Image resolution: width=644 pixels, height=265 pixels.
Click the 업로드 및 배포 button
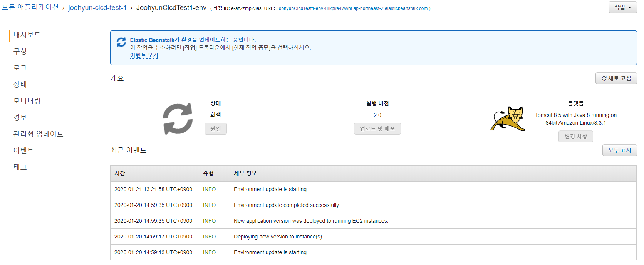(377, 129)
